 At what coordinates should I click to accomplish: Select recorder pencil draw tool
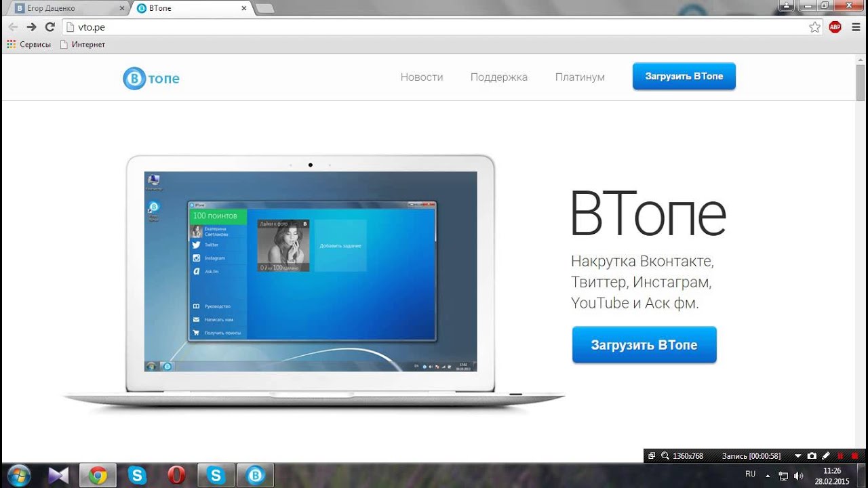tap(825, 456)
